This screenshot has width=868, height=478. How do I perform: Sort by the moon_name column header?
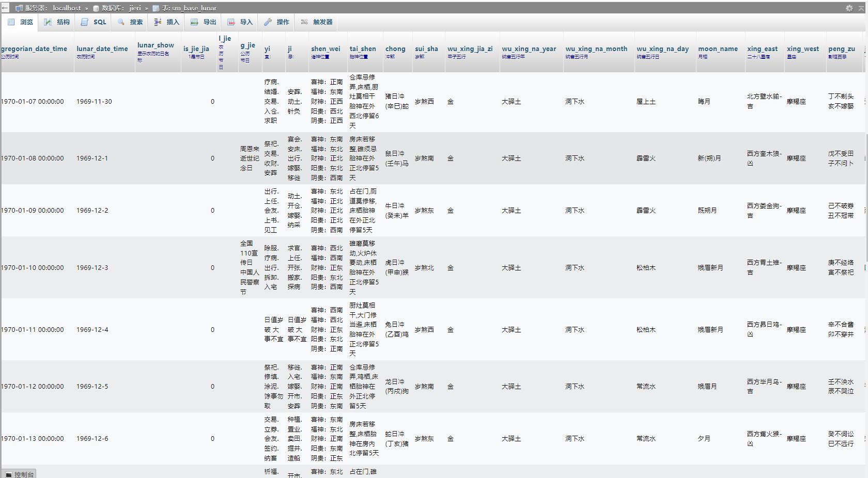click(718, 49)
